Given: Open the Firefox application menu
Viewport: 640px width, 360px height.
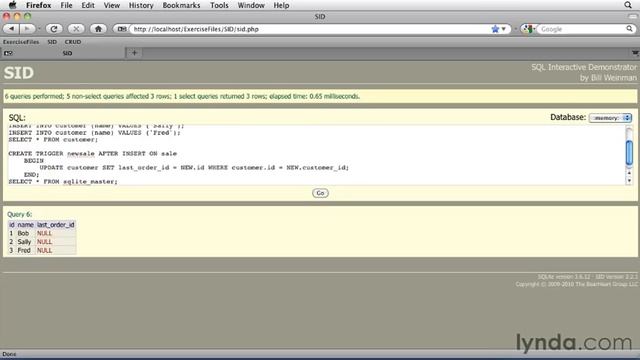Looking at the screenshot, I should point(39,5).
